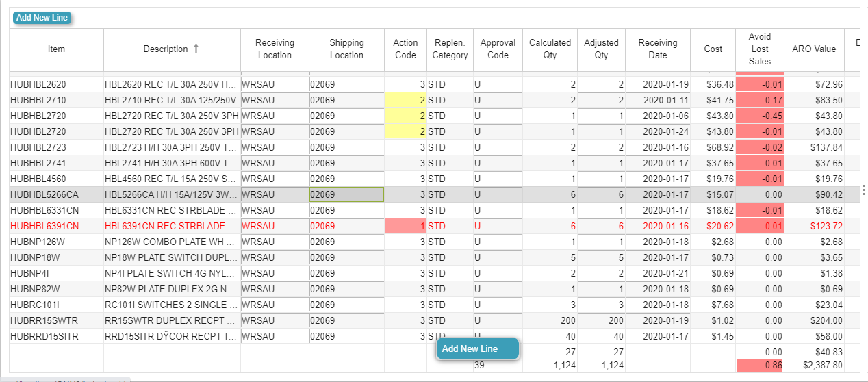
Task: Click the Receiving Location column header
Action: point(275,49)
